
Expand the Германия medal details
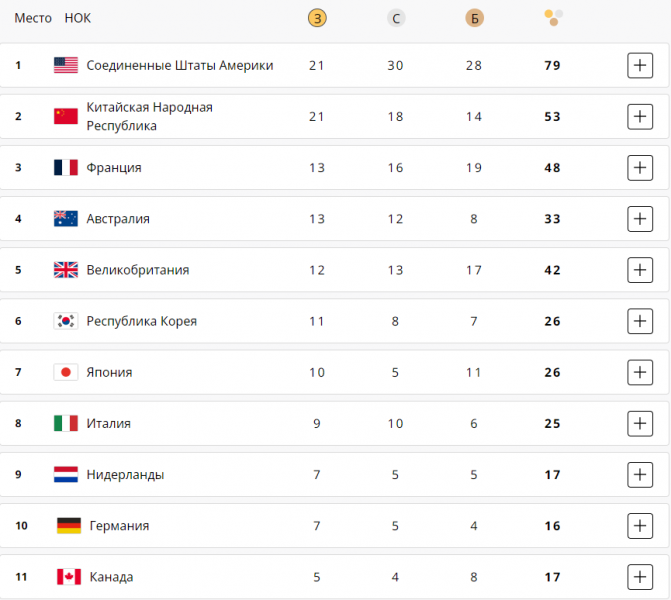click(x=640, y=526)
